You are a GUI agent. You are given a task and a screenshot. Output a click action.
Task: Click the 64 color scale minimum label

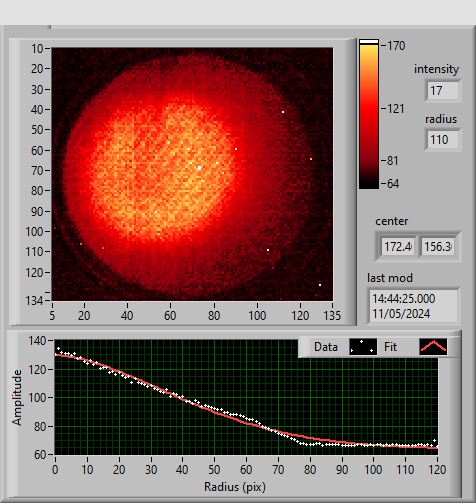[393, 184]
